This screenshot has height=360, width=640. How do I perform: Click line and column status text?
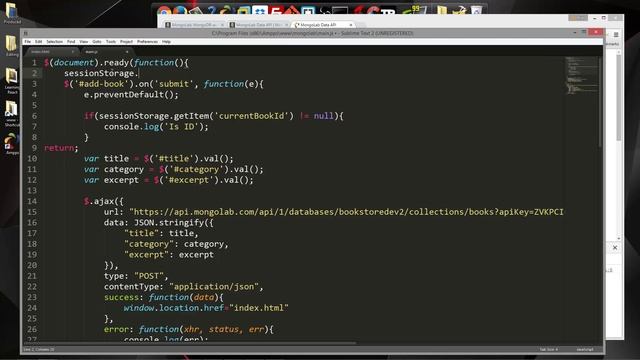pyautogui.click(x=39, y=349)
